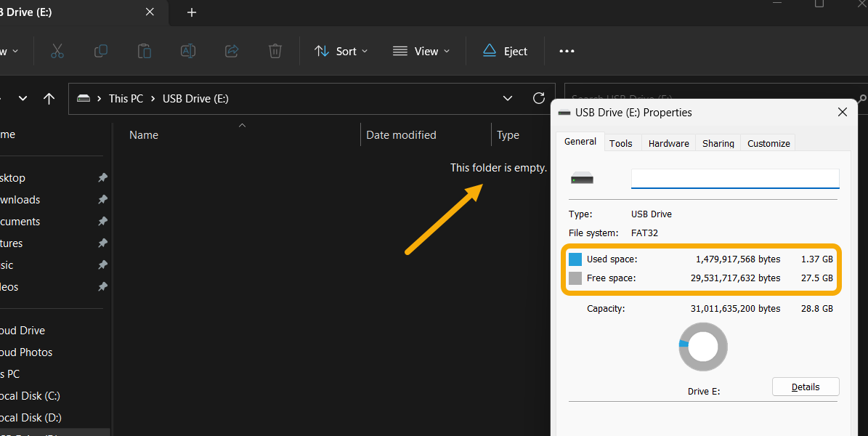Click the Delete (trash) icon
The image size is (868, 436).
[x=275, y=51]
